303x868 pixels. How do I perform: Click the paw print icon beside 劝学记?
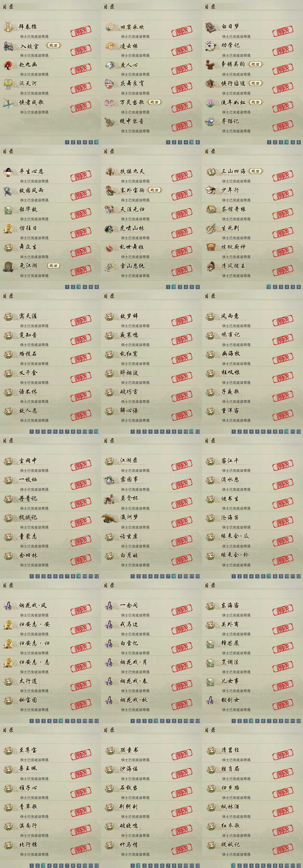[210, 45]
